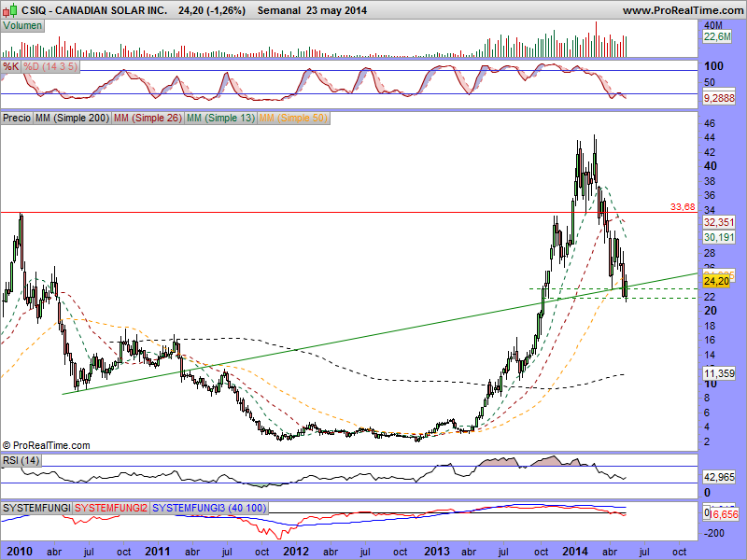Click the 24,20 (-1,26%) quote in the header
747x560 pixels.
(x=212, y=10)
